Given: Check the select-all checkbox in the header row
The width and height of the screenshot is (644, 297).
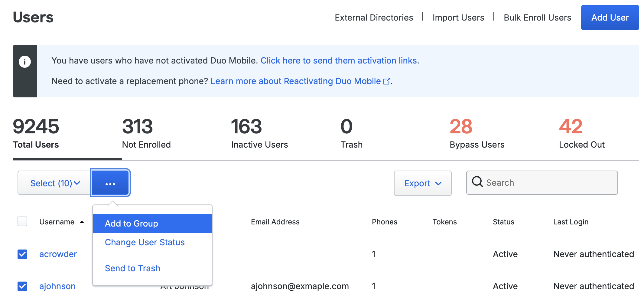Looking at the screenshot, I should click(x=22, y=222).
